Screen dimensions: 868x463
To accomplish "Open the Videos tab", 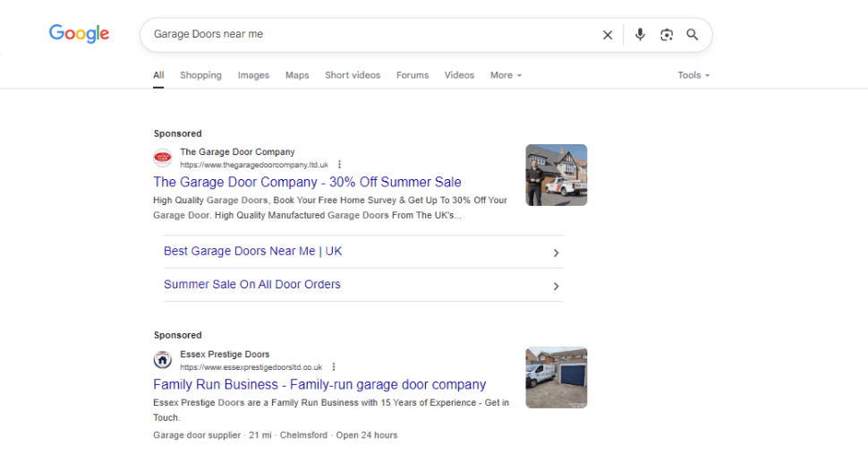I will coord(459,75).
